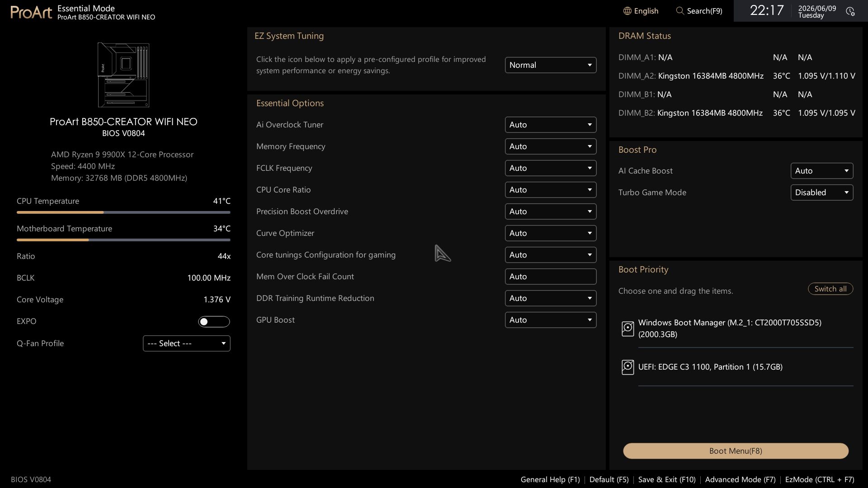
Task: Click the Memory: 32768 MB text
Action: tap(119, 178)
